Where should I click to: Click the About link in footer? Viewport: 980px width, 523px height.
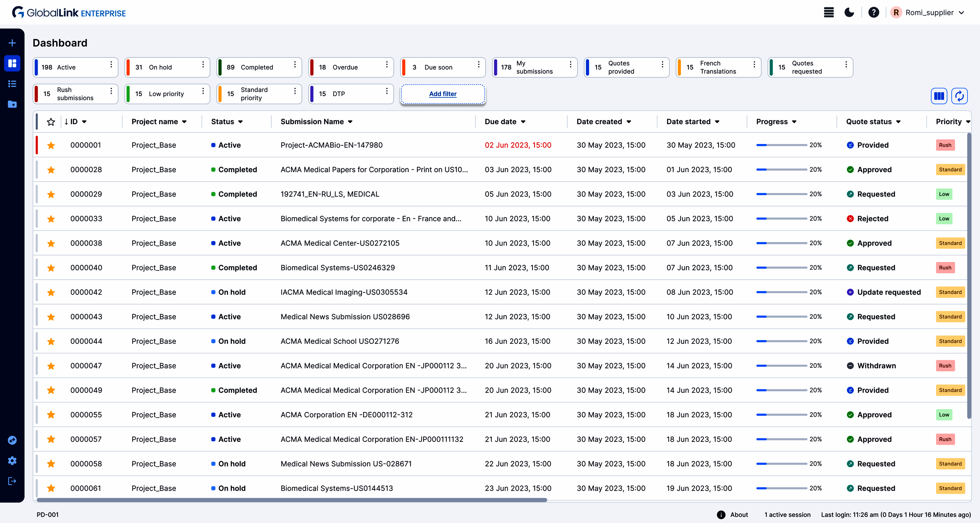(739, 515)
